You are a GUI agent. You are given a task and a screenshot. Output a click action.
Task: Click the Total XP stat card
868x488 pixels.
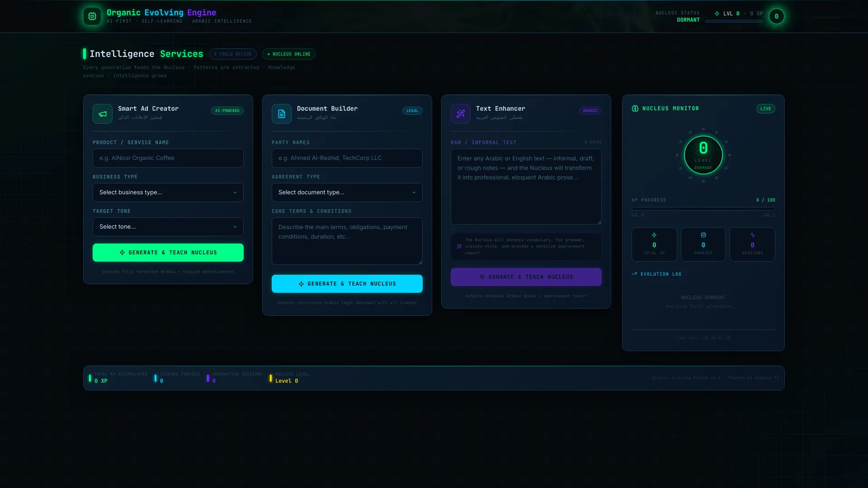[654, 244]
